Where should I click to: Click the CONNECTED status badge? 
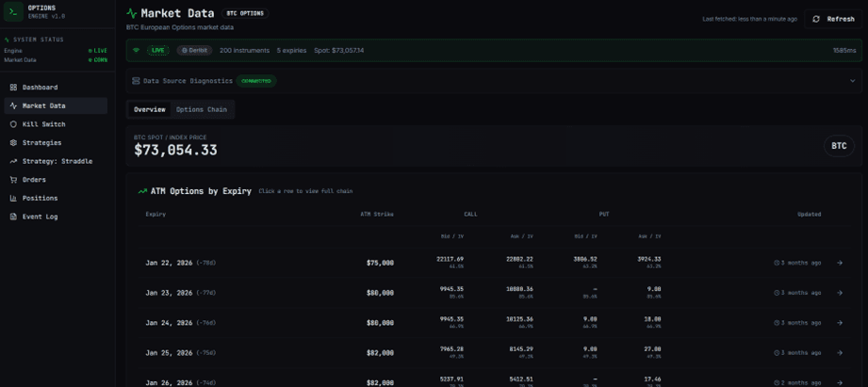tap(256, 81)
